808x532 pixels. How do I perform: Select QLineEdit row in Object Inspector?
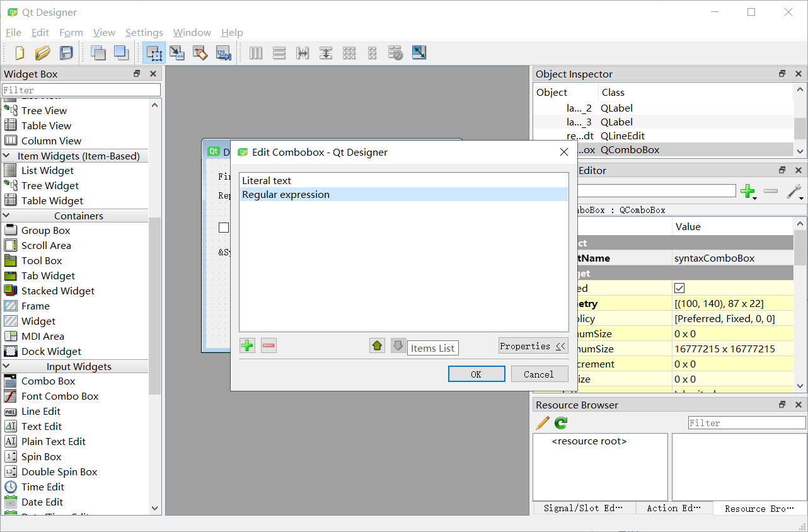pyautogui.click(x=663, y=136)
